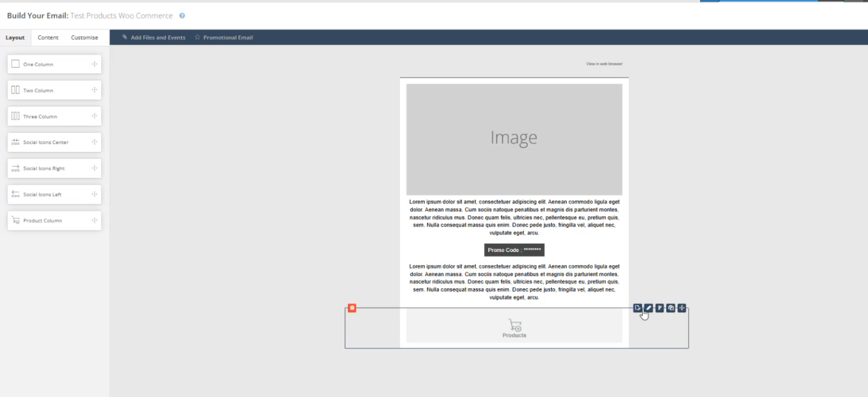Select the Product Column layout block
Screen dimensions: 868x397
[x=54, y=220]
